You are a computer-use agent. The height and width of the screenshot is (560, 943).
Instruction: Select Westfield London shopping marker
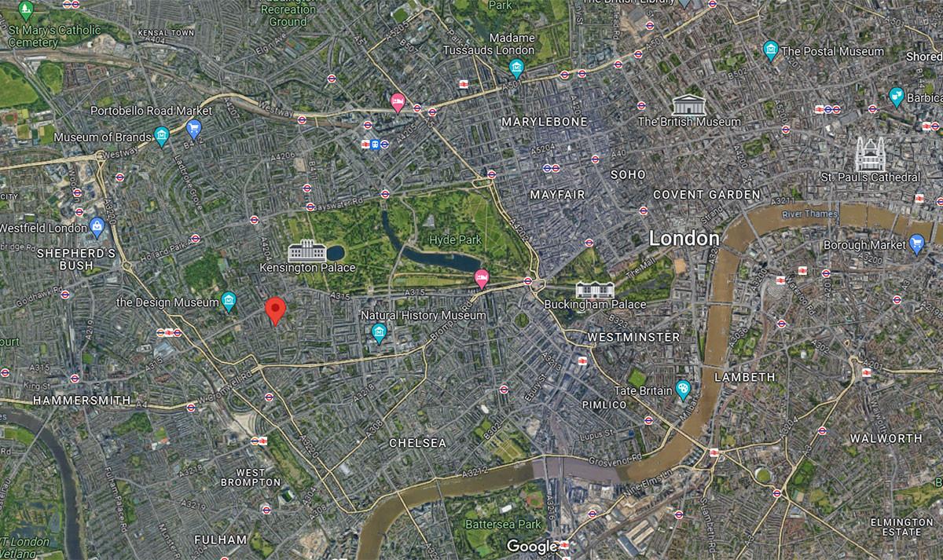97,228
